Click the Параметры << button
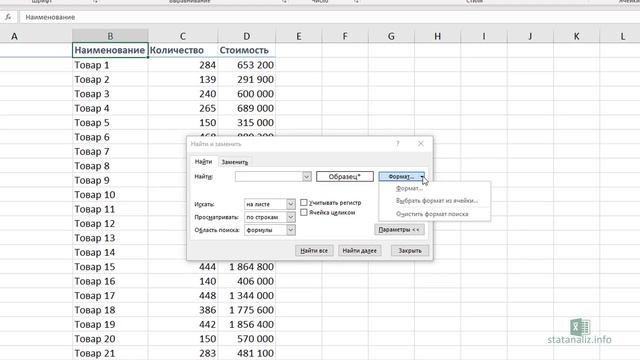The width and height of the screenshot is (640, 360). 399,230
